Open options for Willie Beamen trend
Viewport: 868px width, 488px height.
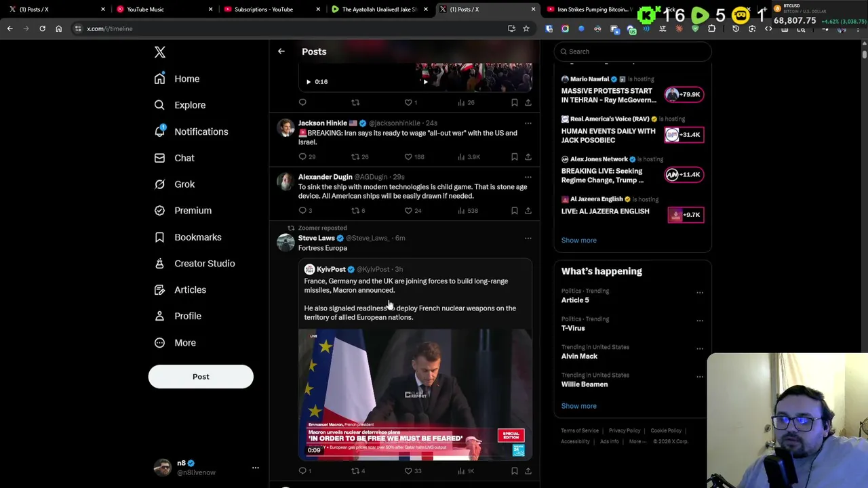[700, 377]
